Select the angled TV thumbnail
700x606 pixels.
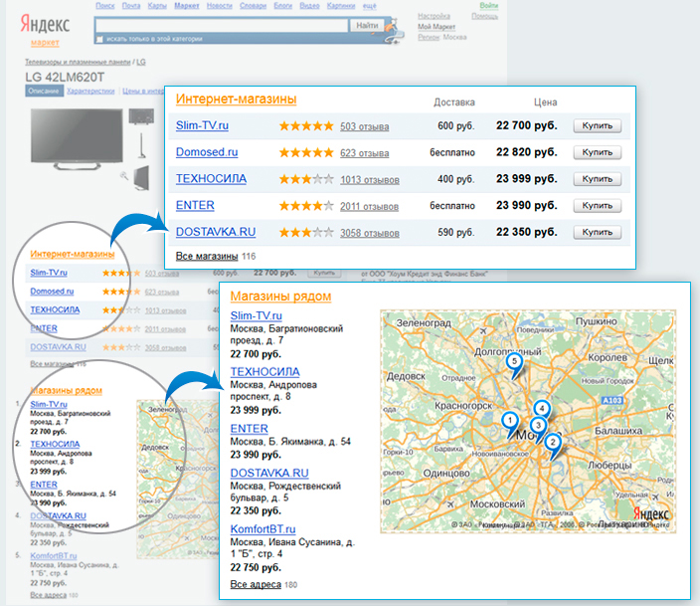pos(141,177)
